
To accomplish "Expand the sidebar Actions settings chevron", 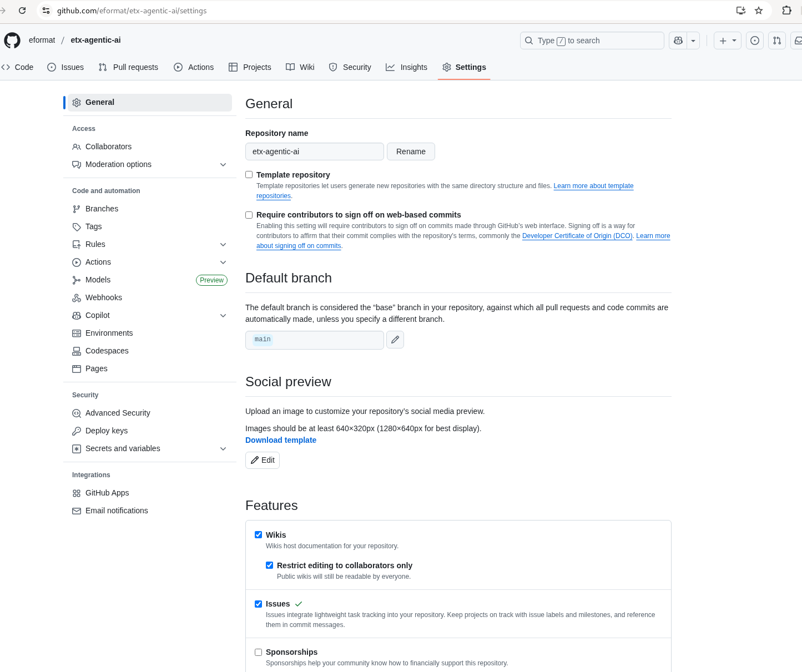I will coord(223,262).
